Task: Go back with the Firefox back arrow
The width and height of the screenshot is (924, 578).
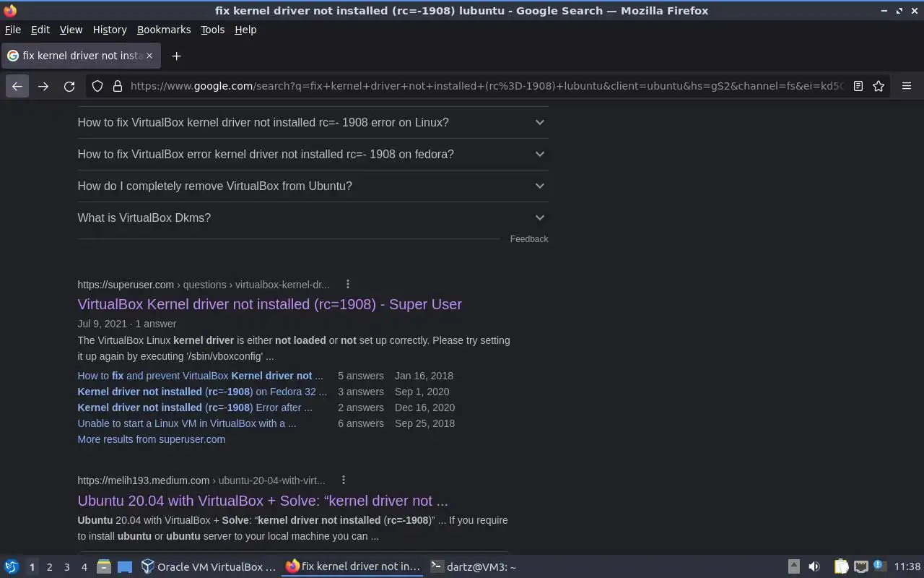Action: [x=17, y=86]
